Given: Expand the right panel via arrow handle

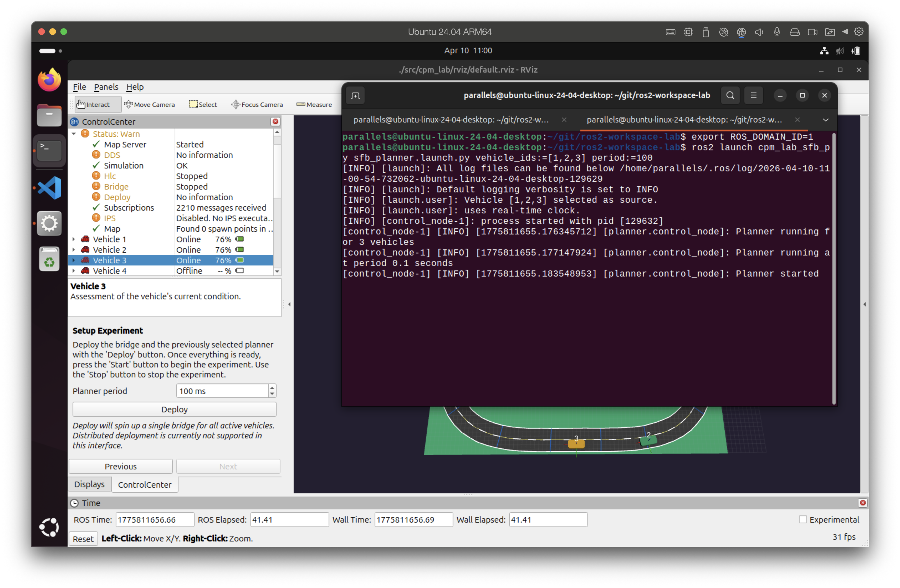Looking at the screenshot, I should point(865,304).
